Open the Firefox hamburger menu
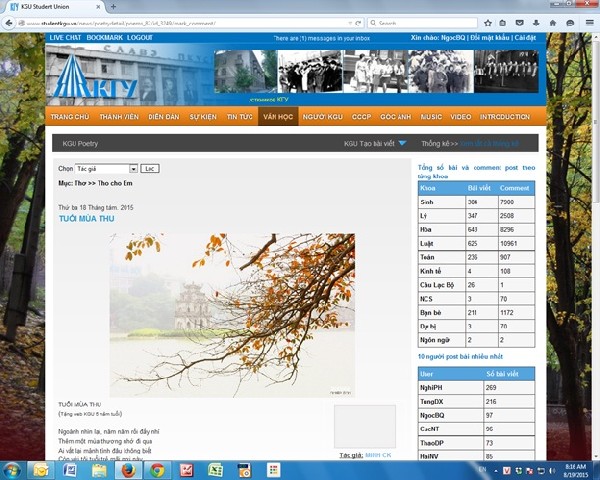600x480 pixels. (x=590, y=23)
